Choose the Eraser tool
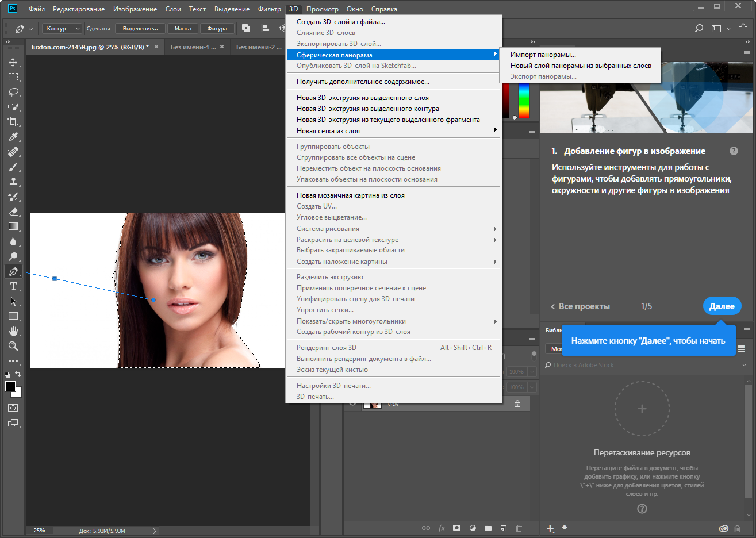756x538 pixels. pos(13,212)
